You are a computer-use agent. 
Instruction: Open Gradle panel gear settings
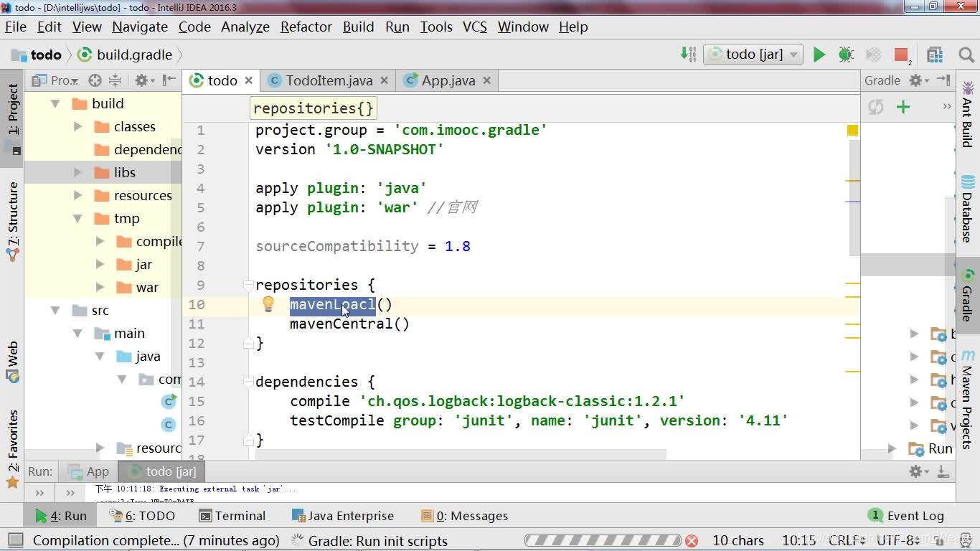pyautogui.click(x=918, y=80)
